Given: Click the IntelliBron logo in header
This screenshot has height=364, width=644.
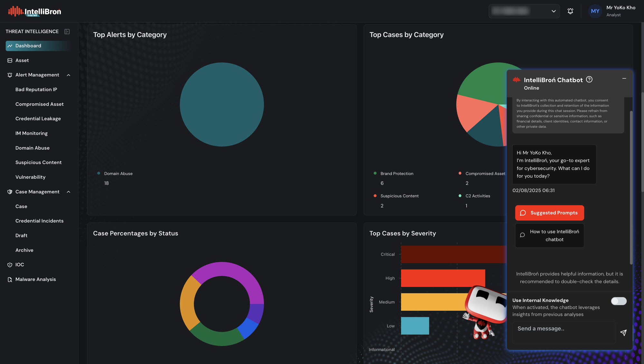Looking at the screenshot, I should (x=34, y=11).
